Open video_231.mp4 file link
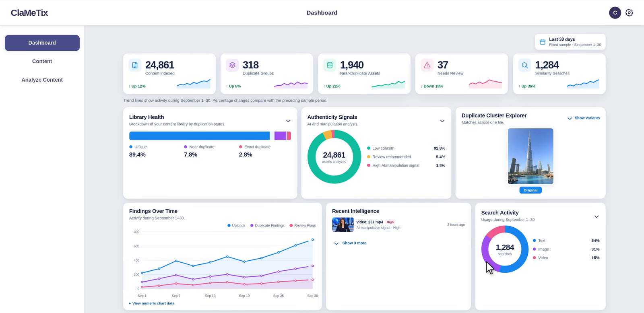Viewport: 644px width, 313px height. 369,222
